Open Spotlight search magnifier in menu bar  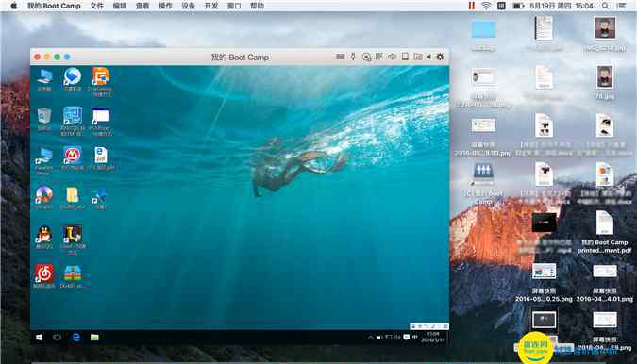point(605,6)
